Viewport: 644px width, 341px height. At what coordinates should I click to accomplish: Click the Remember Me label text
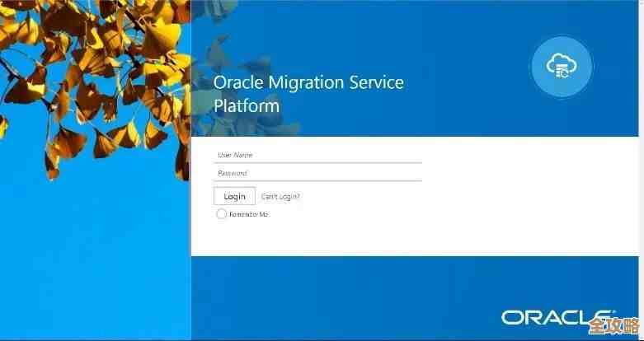(x=248, y=214)
